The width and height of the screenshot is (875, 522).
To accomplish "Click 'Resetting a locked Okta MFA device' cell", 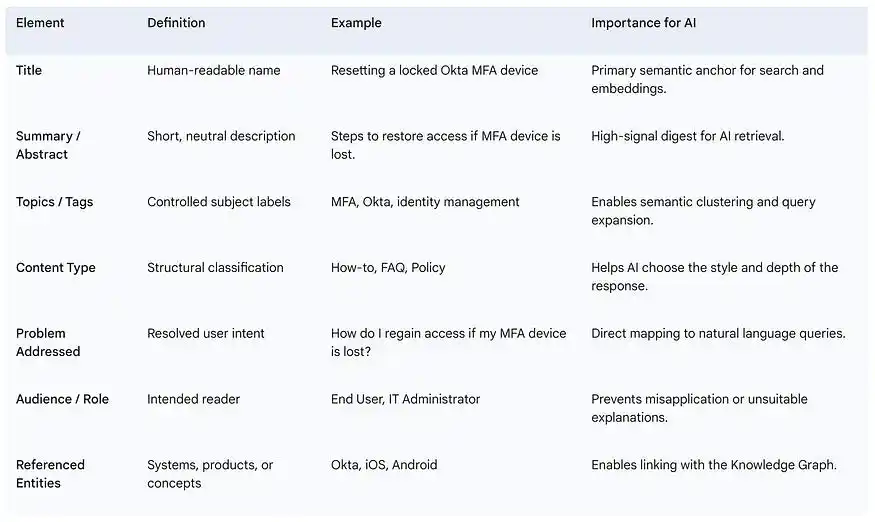I will (434, 70).
